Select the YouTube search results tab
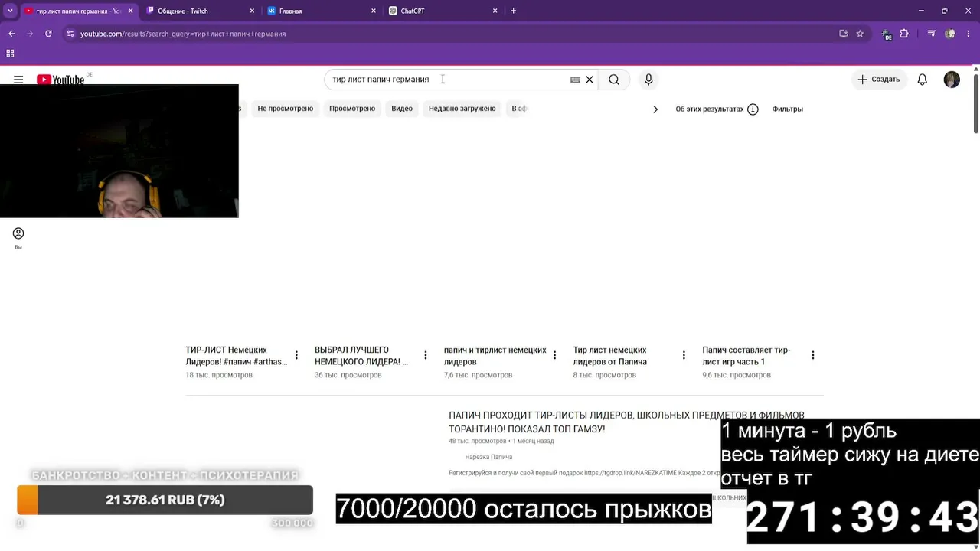The width and height of the screenshot is (980, 551). click(x=78, y=11)
